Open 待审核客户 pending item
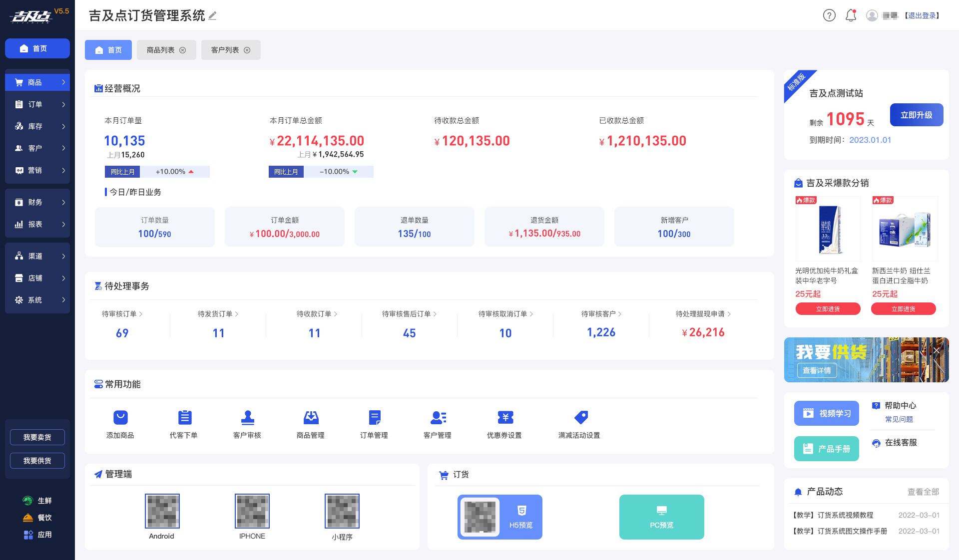This screenshot has height=560, width=959. [x=601, y=314]
